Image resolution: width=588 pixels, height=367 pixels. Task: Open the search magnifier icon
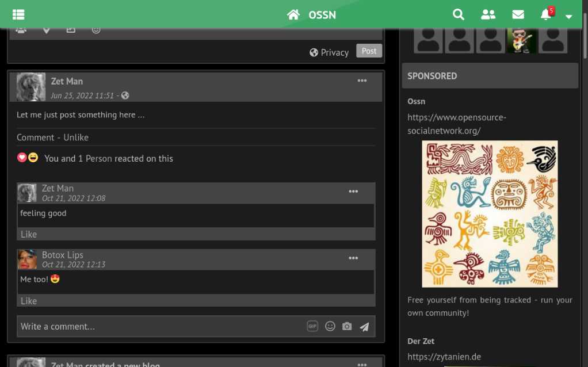tap(458, 14)
